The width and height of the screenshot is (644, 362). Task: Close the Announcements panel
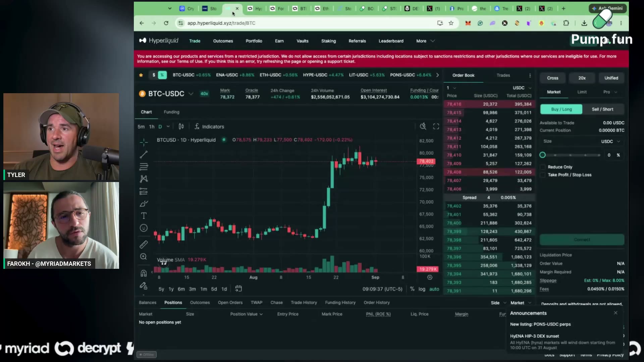pos(615,313)
